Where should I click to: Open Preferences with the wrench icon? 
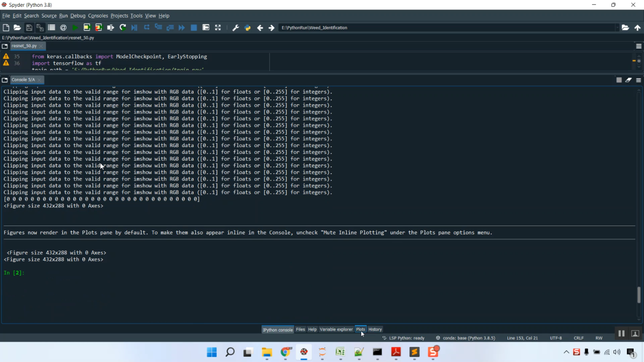pyautogui.click(x=235, y=27)
